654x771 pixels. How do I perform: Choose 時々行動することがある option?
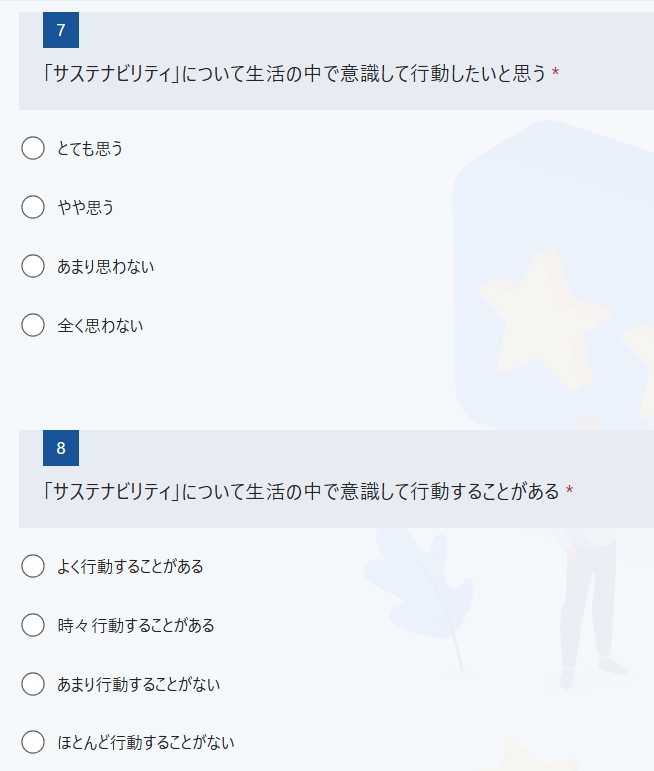[x=33, y=625]
